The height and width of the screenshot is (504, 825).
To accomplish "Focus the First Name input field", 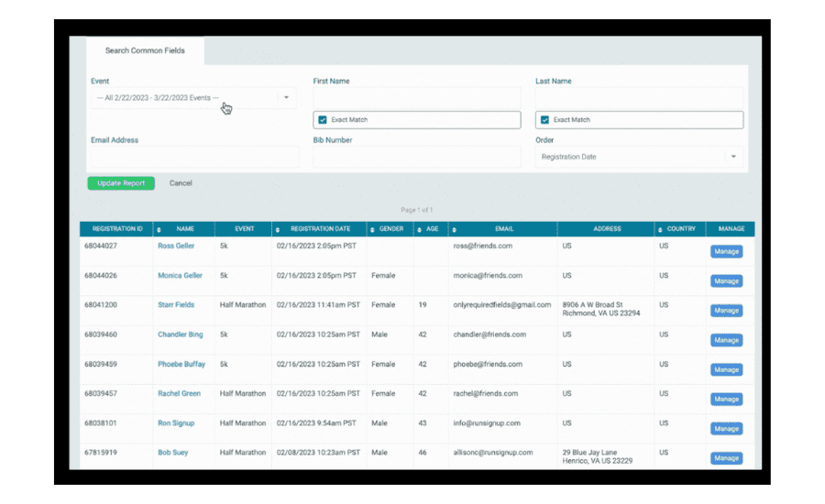I will pyautogui.click(x=417, y=98).
